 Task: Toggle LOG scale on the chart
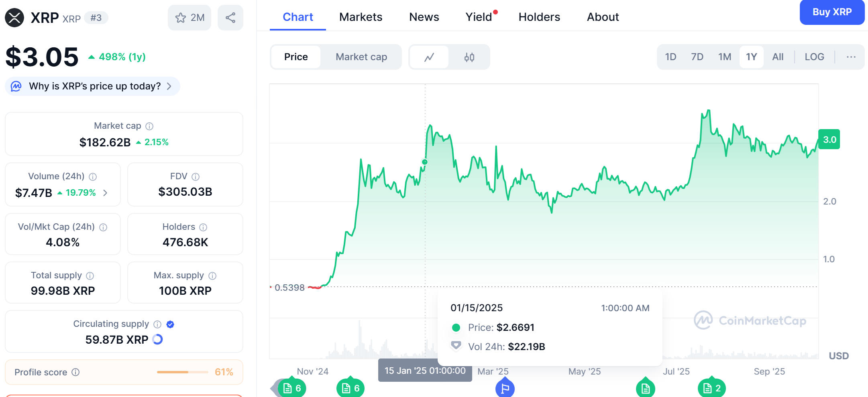pyautogui.click(x=814, y=57)
